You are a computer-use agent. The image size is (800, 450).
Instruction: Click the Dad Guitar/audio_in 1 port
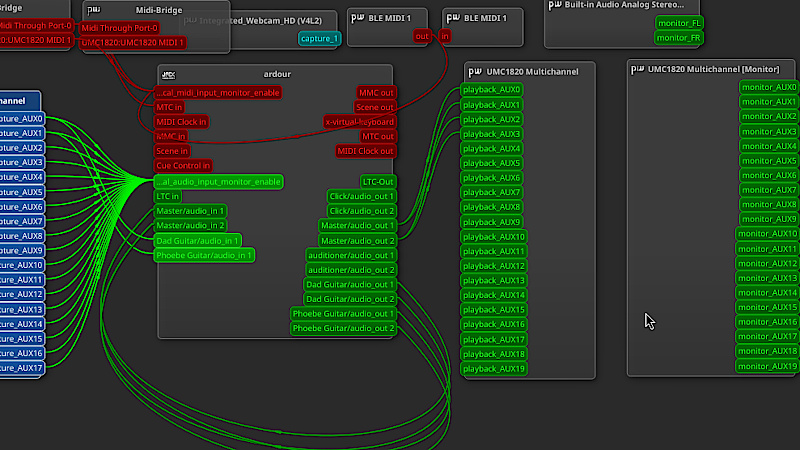point(198,240)
